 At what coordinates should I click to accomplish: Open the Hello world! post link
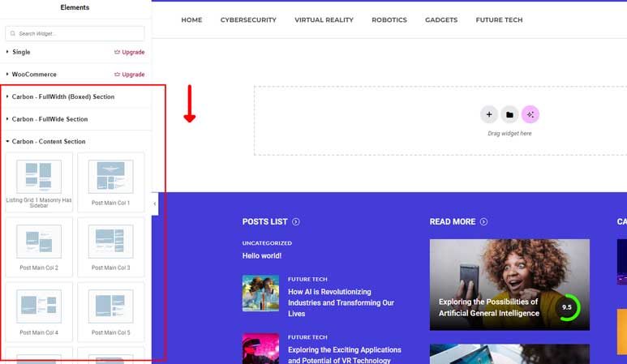[262, 255]
